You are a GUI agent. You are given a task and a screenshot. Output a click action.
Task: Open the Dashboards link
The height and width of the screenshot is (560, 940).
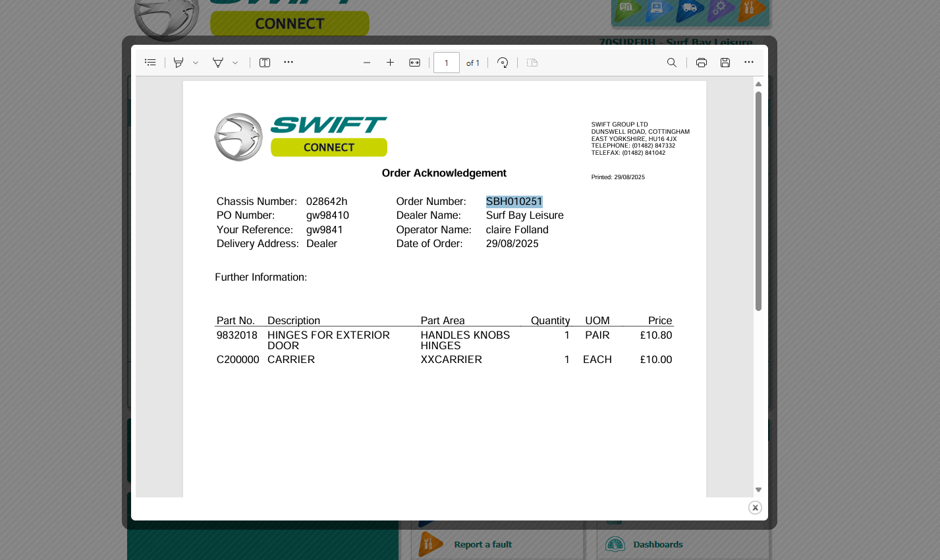coord(657,544)
